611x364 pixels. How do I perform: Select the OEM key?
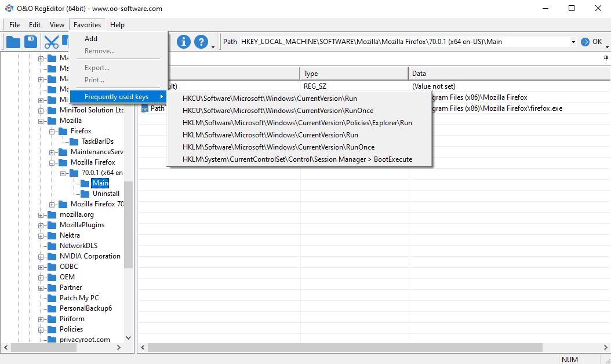(67, 277)
